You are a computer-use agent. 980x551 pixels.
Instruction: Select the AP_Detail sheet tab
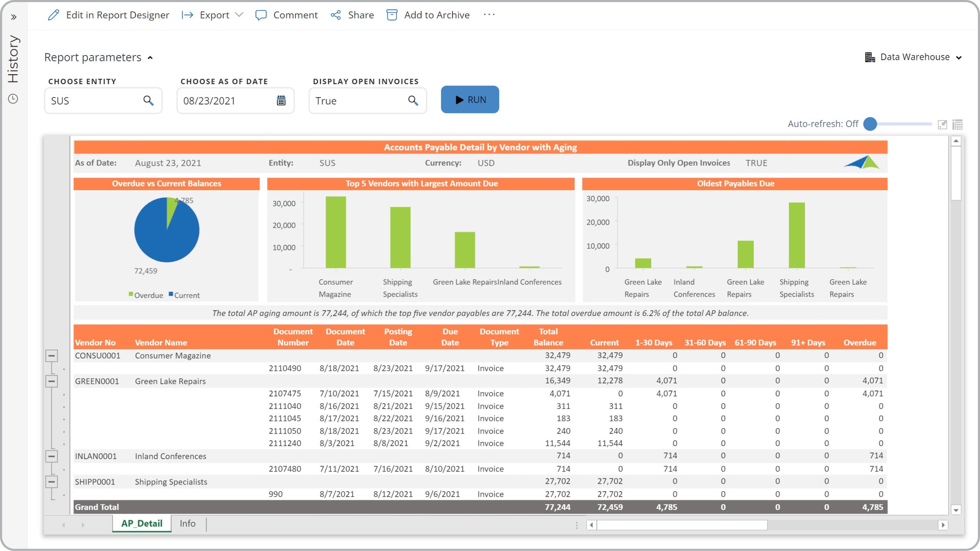[x=142, y=524]
